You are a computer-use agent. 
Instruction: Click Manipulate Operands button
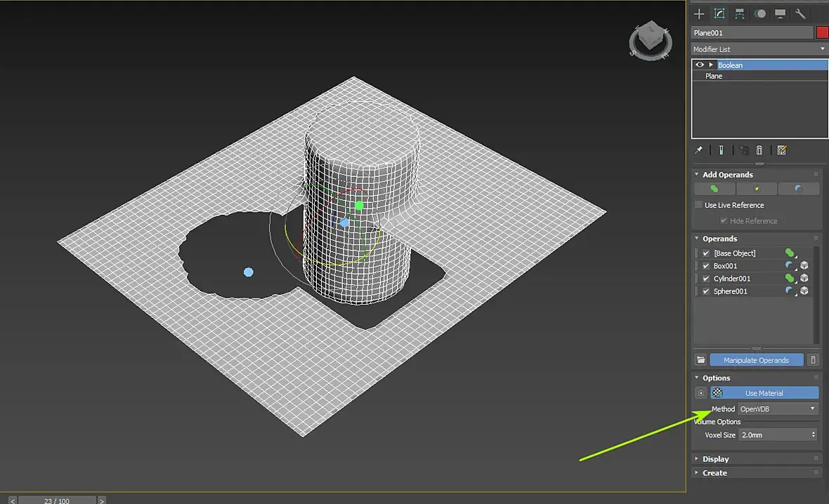coord(756,360)
